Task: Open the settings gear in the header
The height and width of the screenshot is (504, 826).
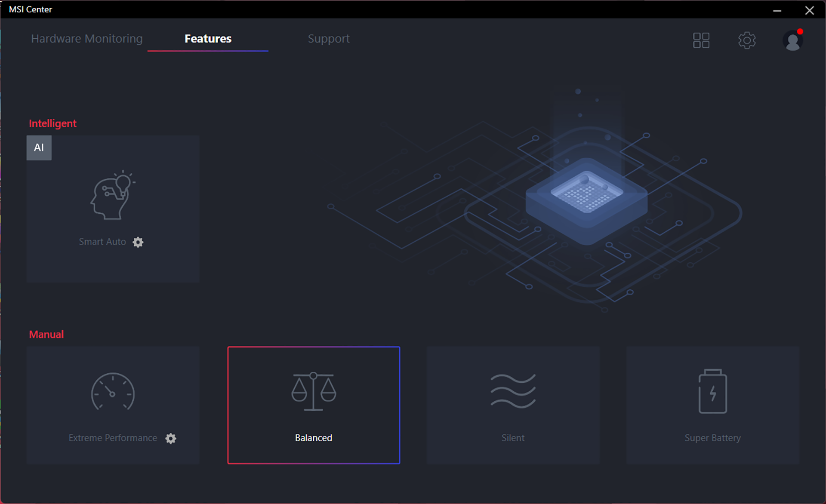Action: point(747,40)
